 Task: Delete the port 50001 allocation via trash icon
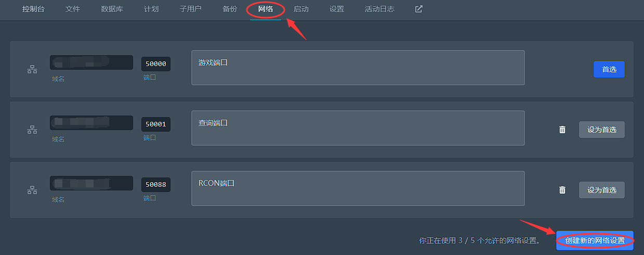[562, 130]
